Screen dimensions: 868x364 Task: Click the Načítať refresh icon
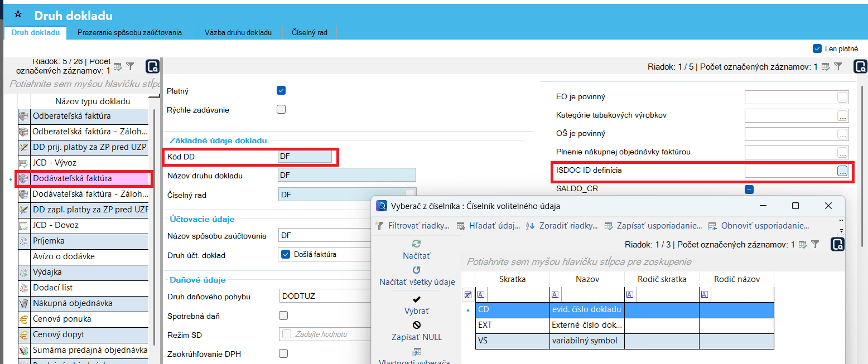(x=416, y=244)
